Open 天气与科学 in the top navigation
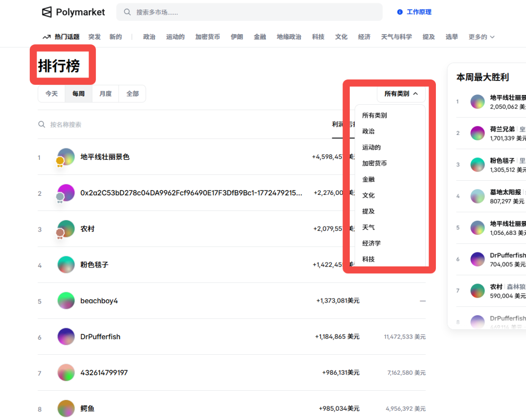Image resolution: width=526 pixels, height=420 pixels. [x=396, y=37]
